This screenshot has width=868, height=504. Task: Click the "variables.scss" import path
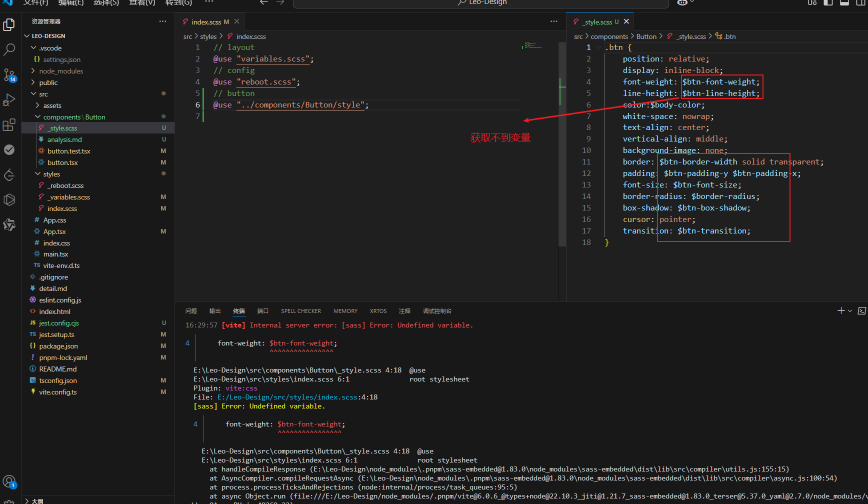(273, 59)
